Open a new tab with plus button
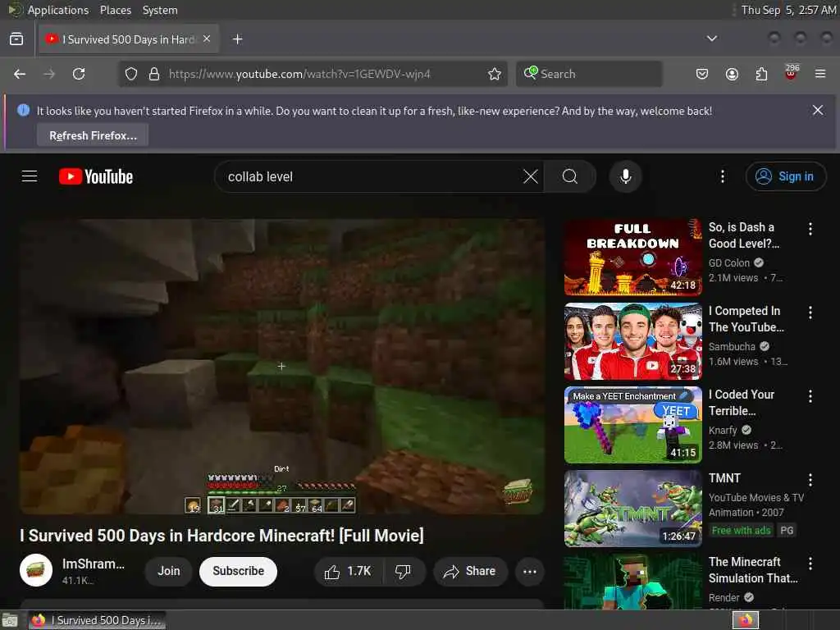 pos(237,39)
